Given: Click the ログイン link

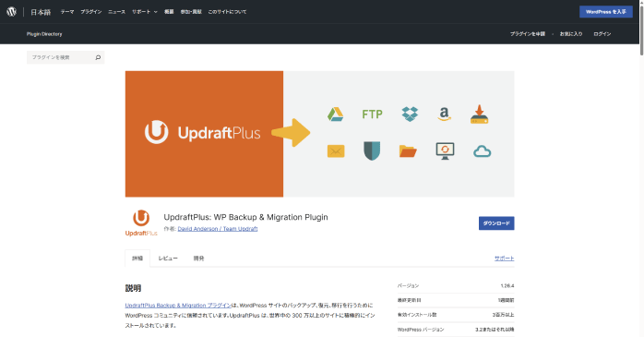Looking at the screenshot, I should coord(602,34).
